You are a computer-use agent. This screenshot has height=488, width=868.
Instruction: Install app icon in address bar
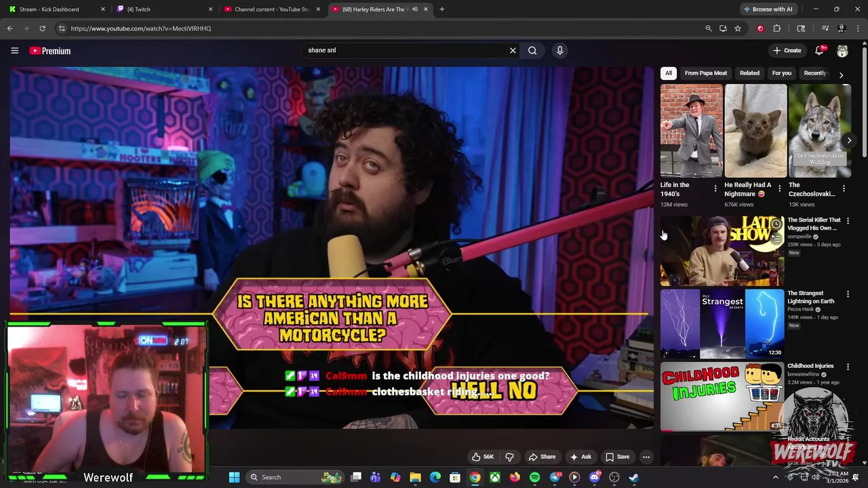(723, 28)
